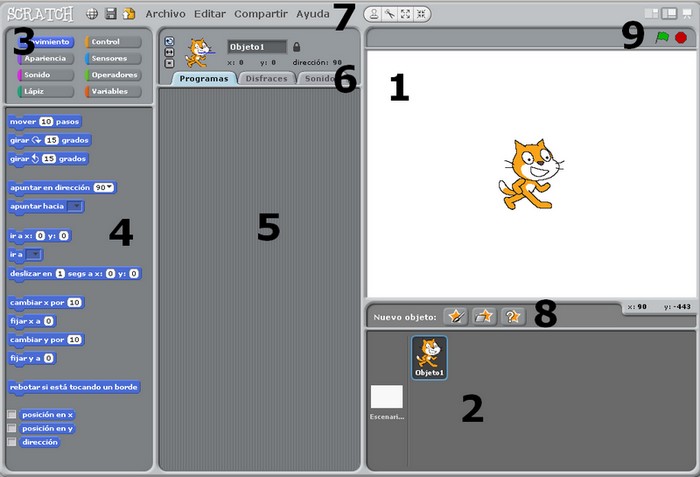Open the Compartir menu

[x=261, y=14]
